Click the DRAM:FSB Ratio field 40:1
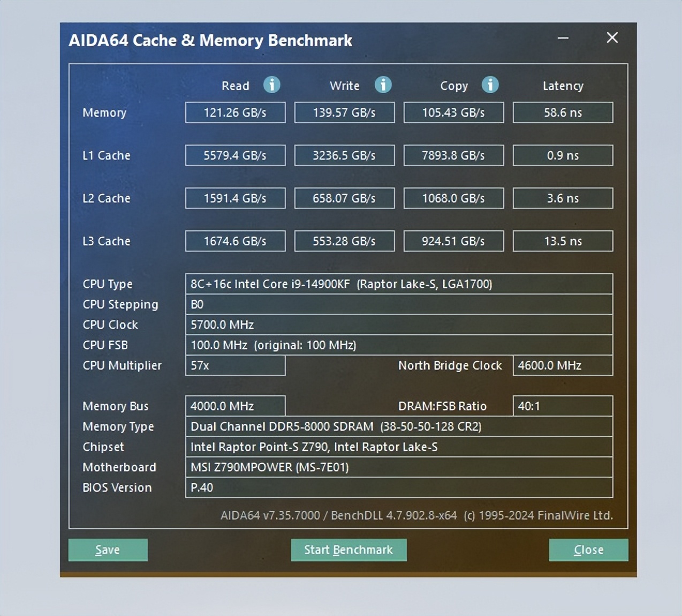The image size is (682, 616). pos(563,406)
